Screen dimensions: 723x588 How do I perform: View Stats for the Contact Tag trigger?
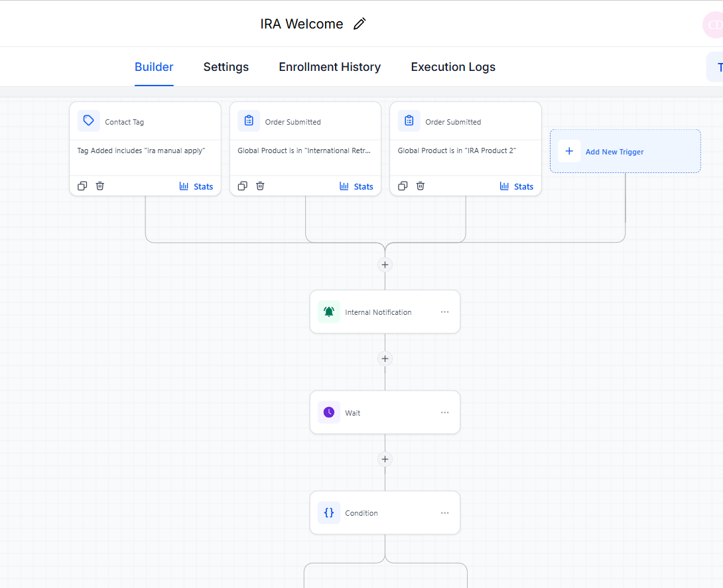click(196, 186)
